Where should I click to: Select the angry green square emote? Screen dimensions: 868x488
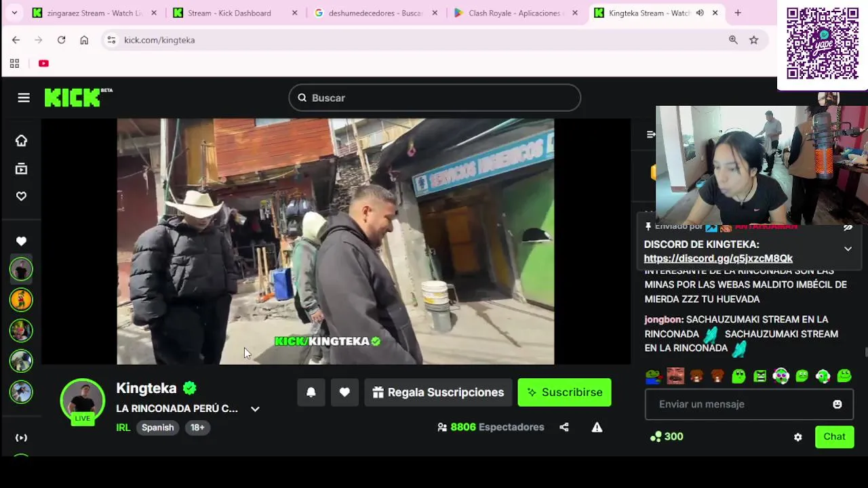(x=759, y=375)
